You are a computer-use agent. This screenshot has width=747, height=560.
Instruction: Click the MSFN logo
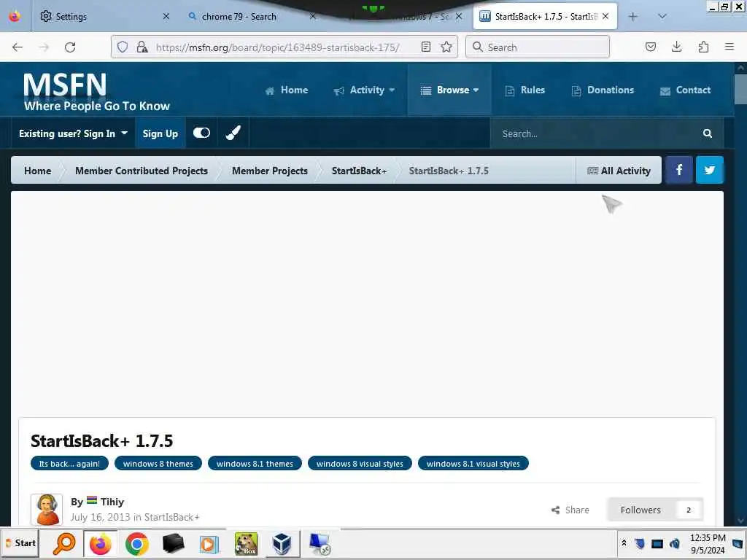97,91
